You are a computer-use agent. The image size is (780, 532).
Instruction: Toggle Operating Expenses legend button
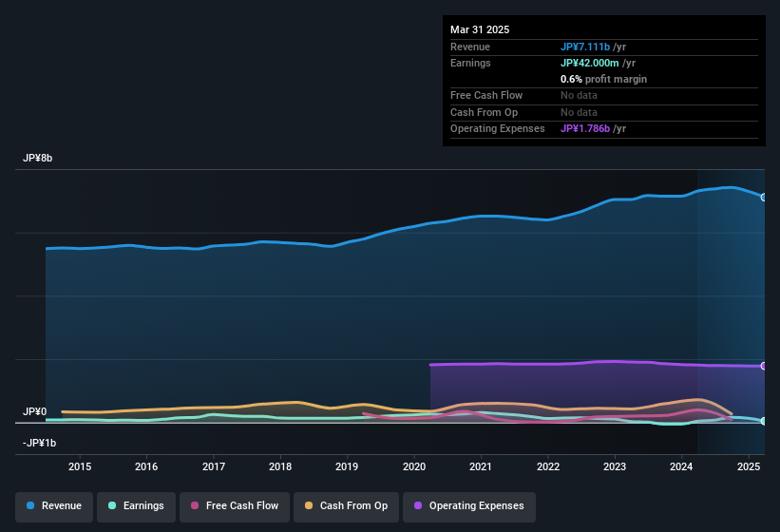469,506
